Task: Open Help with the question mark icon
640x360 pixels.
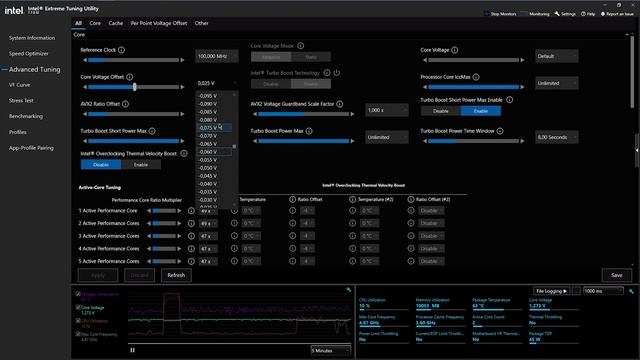Action: (583, 13)
